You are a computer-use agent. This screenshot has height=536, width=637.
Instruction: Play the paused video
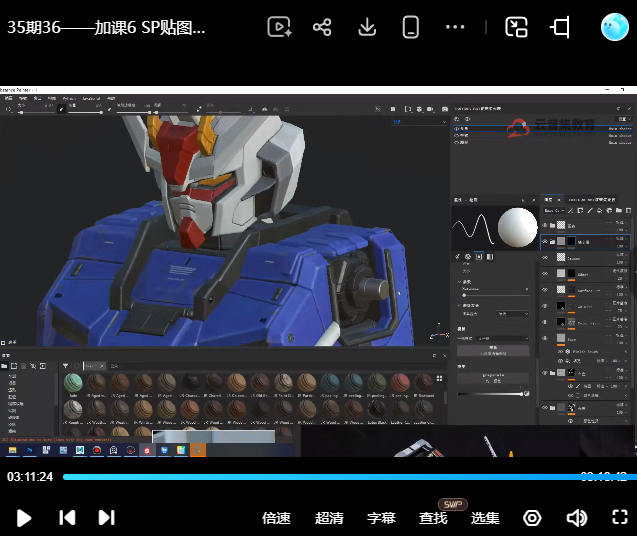click(x=24, y=518)
